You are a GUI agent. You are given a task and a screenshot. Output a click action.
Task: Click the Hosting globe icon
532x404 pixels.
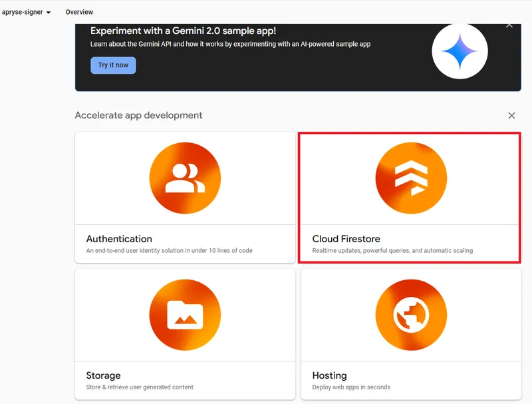pos(411,315)
